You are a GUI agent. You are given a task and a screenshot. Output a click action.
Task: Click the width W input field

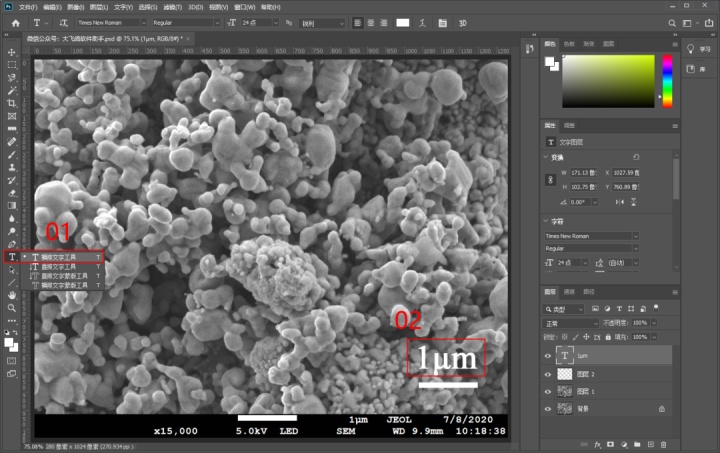583,173
